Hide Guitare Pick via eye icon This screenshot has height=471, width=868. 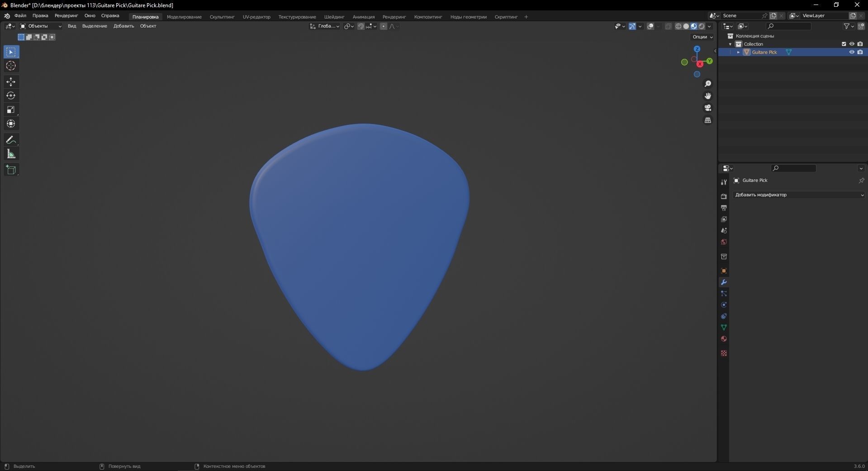[852, 52]
